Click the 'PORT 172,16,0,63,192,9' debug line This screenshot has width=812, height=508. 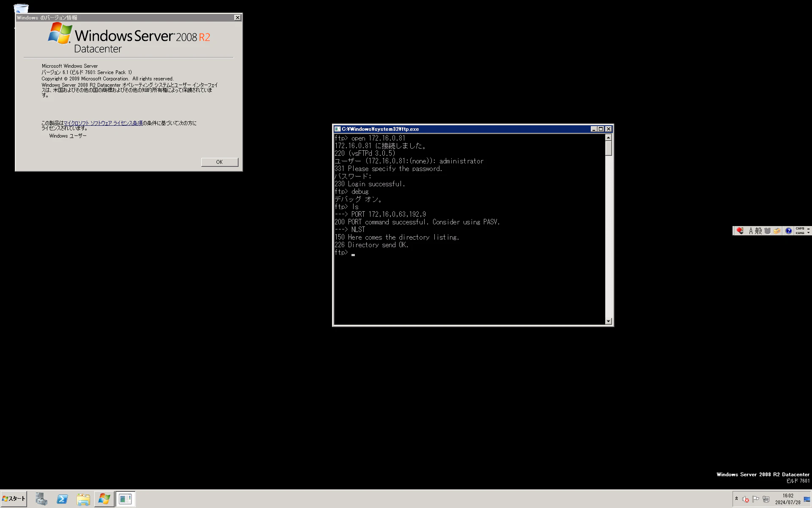click(x=380, y=215)
